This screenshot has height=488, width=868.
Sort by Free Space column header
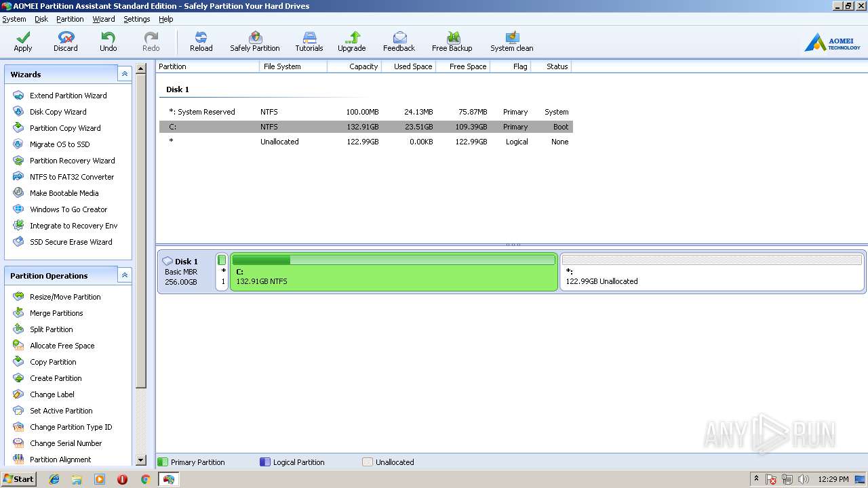[x=462, y=66]
